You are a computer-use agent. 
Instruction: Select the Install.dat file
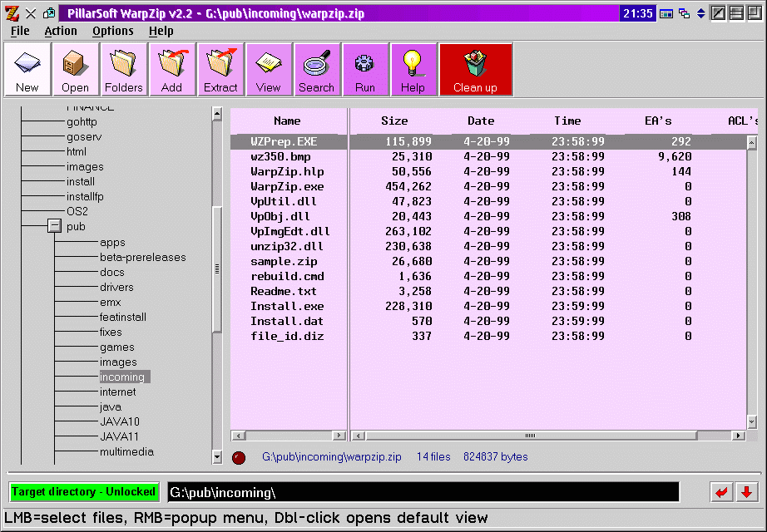click(x=287, y=321)
